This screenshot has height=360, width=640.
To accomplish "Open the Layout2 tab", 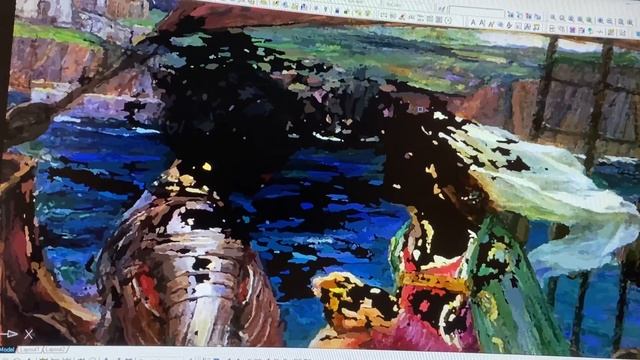I will (55, 350).
